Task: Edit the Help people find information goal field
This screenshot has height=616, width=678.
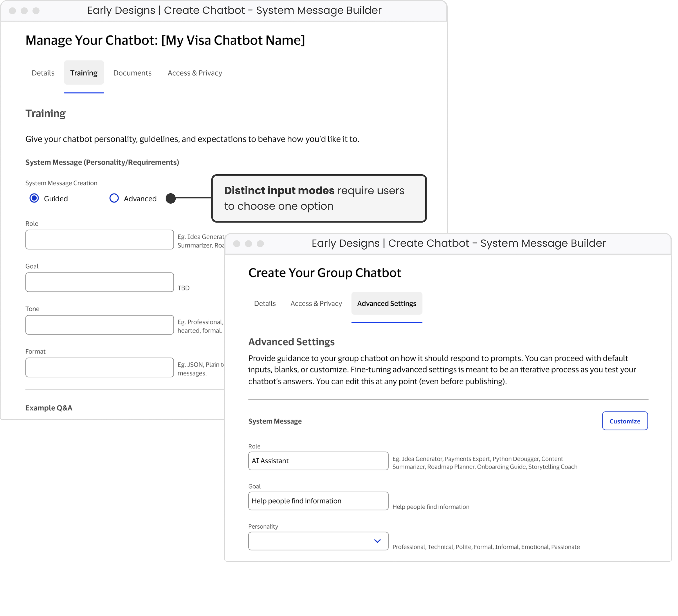Action: pyautogui.click(x=318, y=501)
